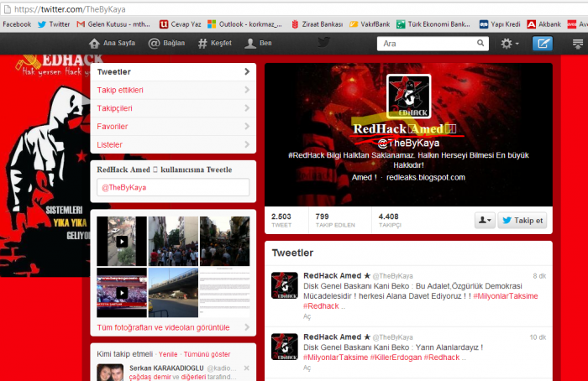
Task: Click the search magnifier icon
Action: 483,43
